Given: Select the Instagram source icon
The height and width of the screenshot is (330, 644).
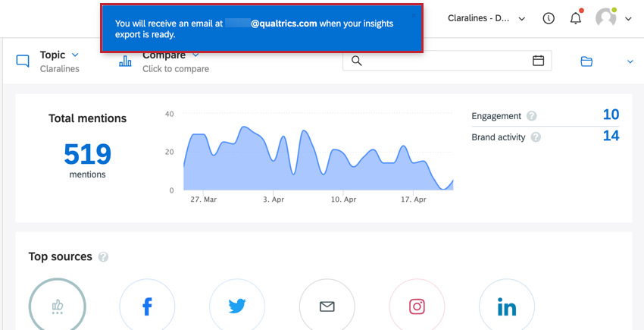Looking at the screenshot, I should click(x=417, y=307).
